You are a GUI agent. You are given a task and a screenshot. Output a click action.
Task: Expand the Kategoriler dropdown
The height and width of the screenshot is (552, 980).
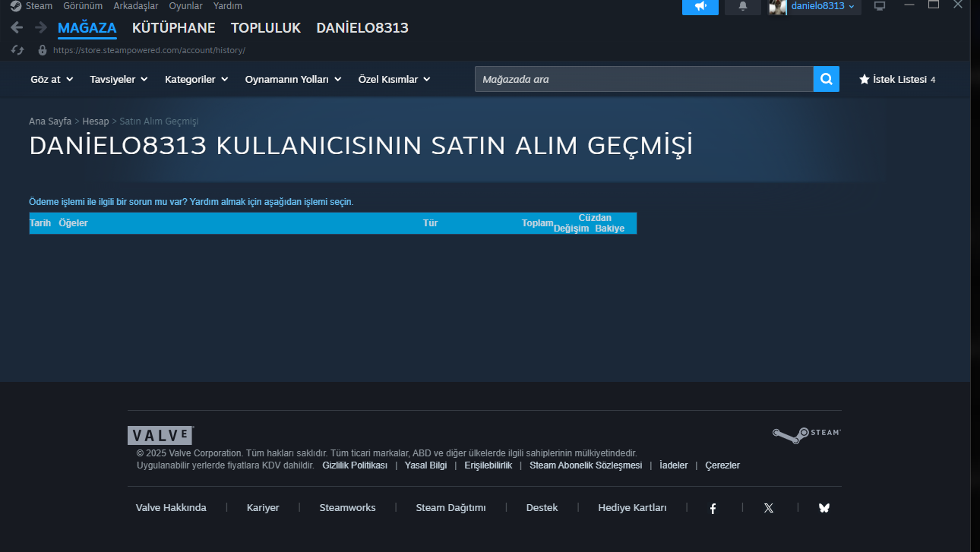196,79
